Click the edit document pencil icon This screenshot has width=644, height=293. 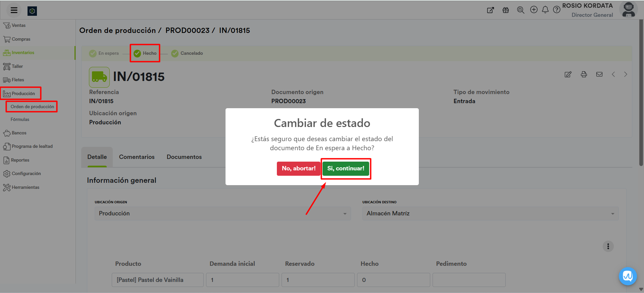[x=568, y=74]
